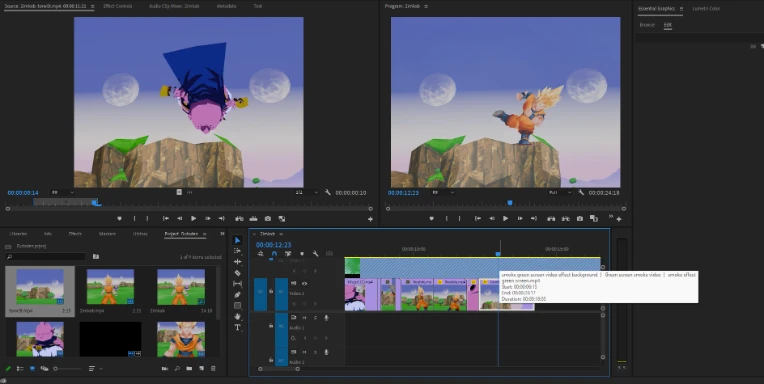Select the Track Select Forward tool
This screenshot has height=384, width=764.
click(x=237, y=250)
